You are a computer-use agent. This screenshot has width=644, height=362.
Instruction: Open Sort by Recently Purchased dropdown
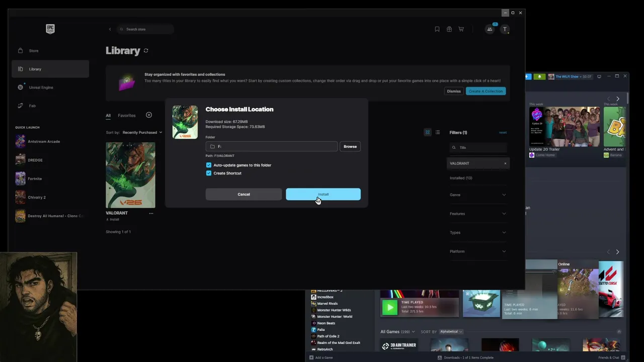coord(142,132)
